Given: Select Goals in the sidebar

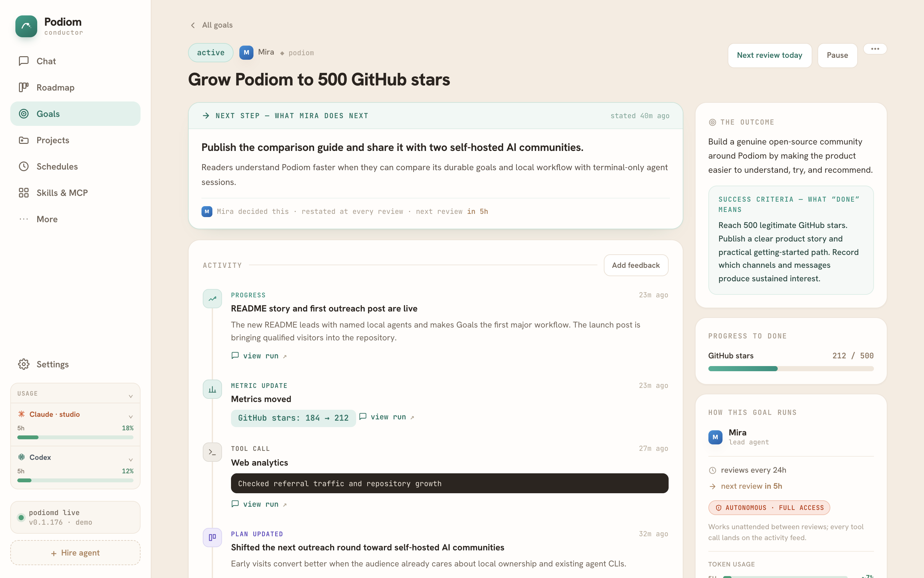Looking at the screenshot, I should [x=75, y=114].
